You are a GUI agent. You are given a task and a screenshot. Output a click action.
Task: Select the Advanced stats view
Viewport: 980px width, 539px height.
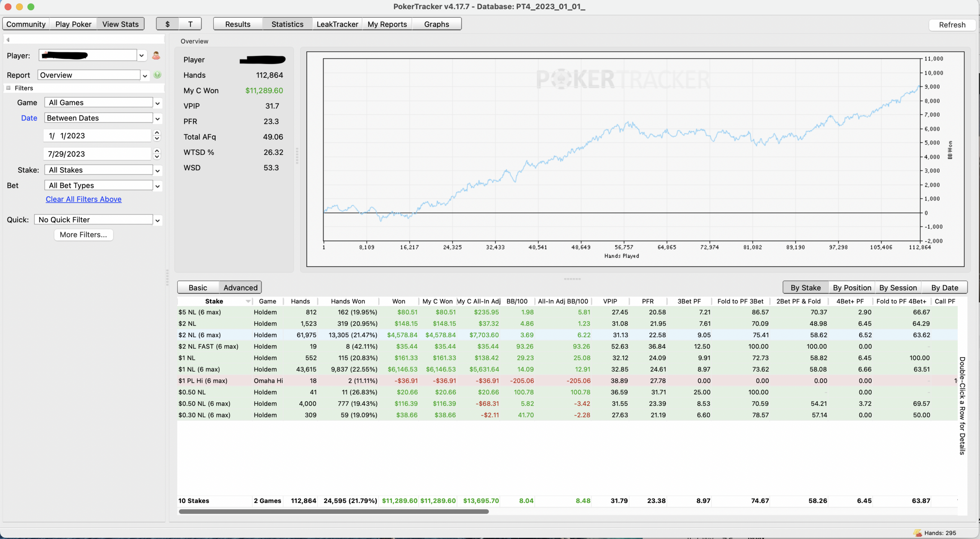coord(240,287)
